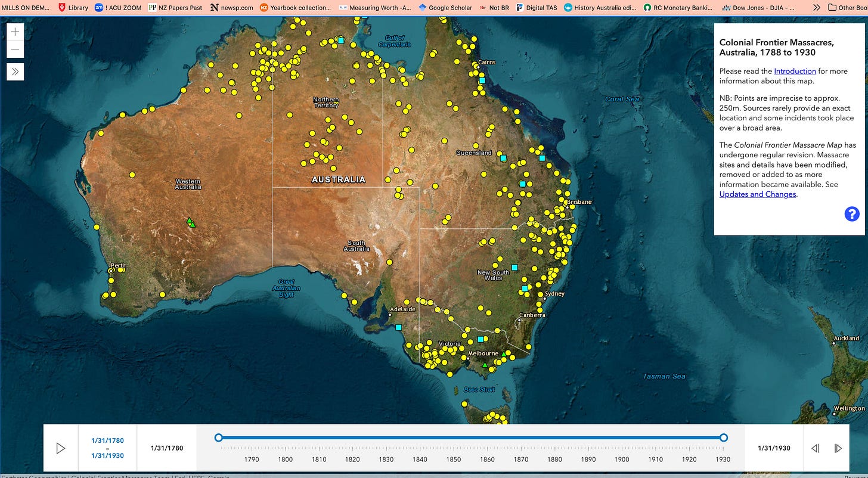Select the cyan square marker near Cairns
Screen dimensions: 868x478
[482, 79]
